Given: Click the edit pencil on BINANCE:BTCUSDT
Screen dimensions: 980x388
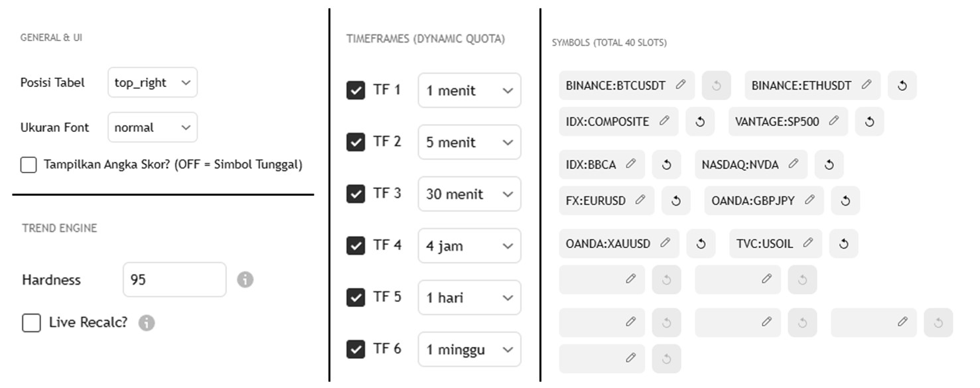Looking at the screenshot, I should coord(680,85).
